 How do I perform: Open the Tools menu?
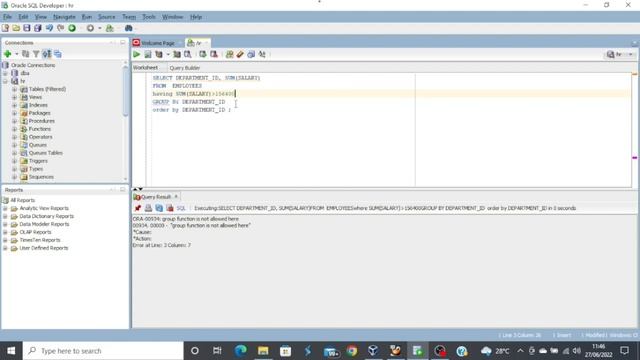point(149,17)
